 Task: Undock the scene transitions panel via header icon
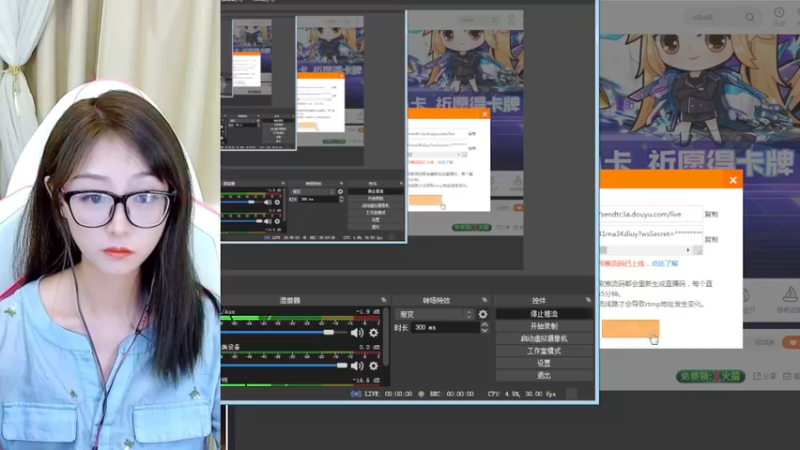484,300
